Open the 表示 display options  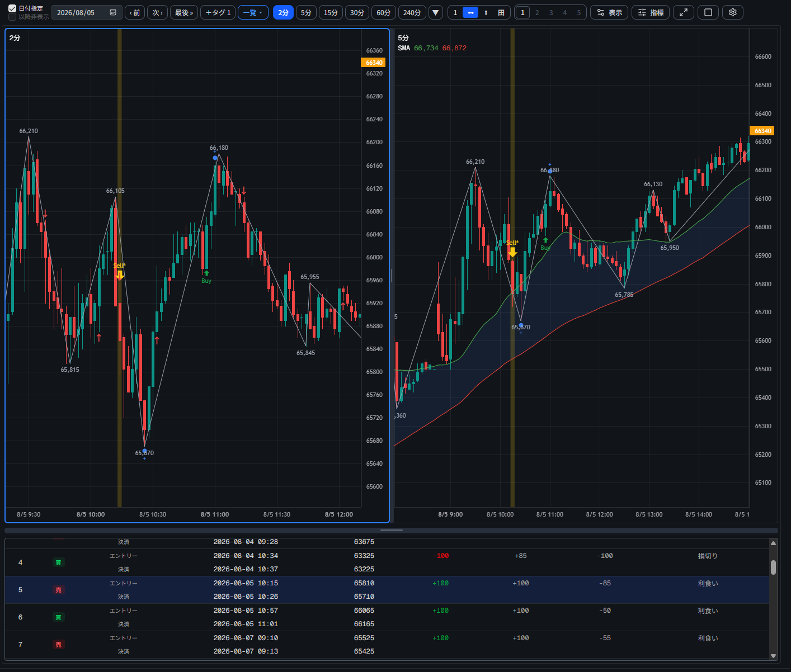coord(609,12)
